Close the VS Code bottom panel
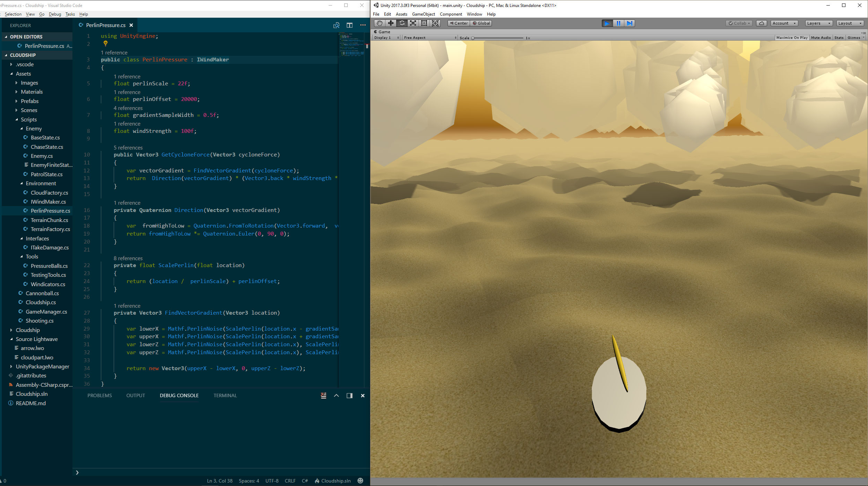Image resolution: width=868 pixels, height=486 pixels. 363,395
